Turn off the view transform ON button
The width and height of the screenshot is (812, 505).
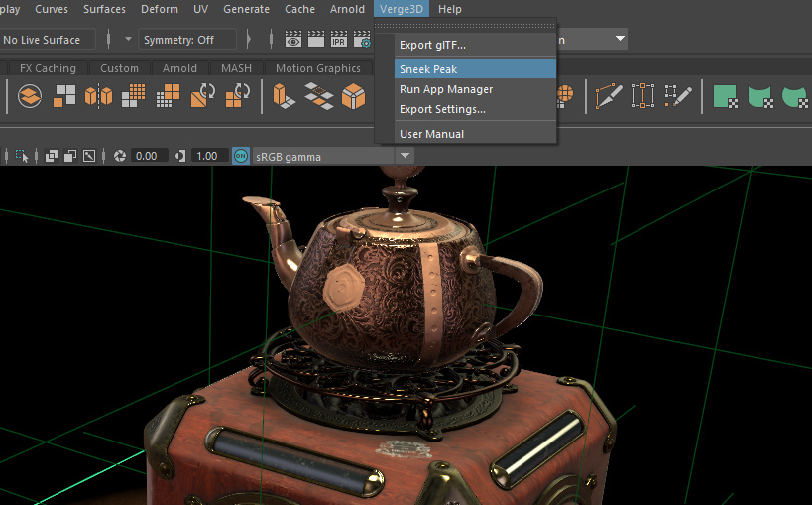(x=241, y=156)
